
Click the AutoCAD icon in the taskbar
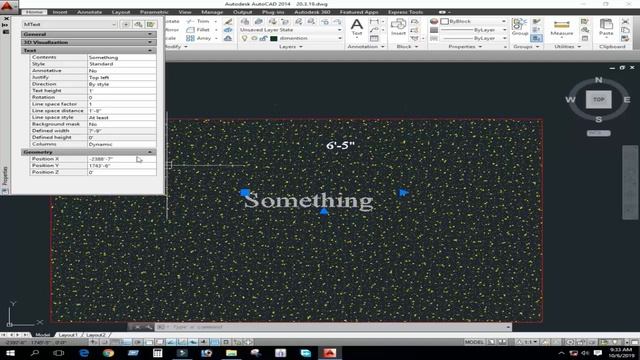point(330,353)
